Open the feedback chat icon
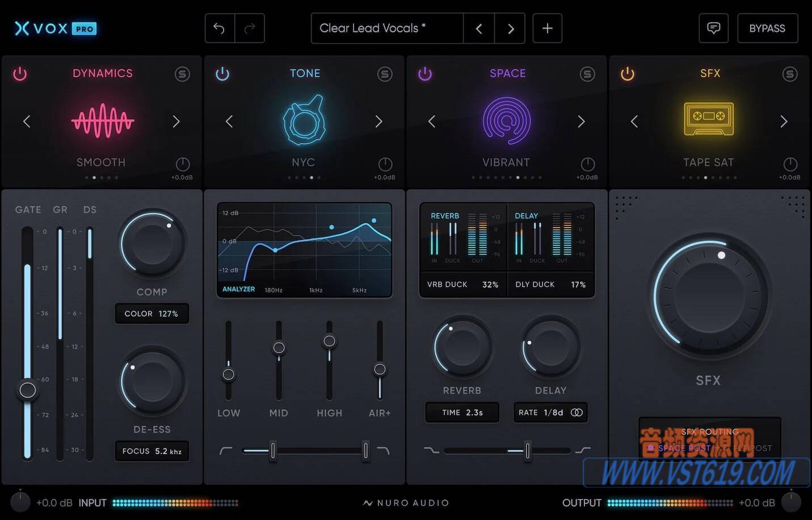Image resolution: width=812 pixels, height=520 pixels. point(713,28)
